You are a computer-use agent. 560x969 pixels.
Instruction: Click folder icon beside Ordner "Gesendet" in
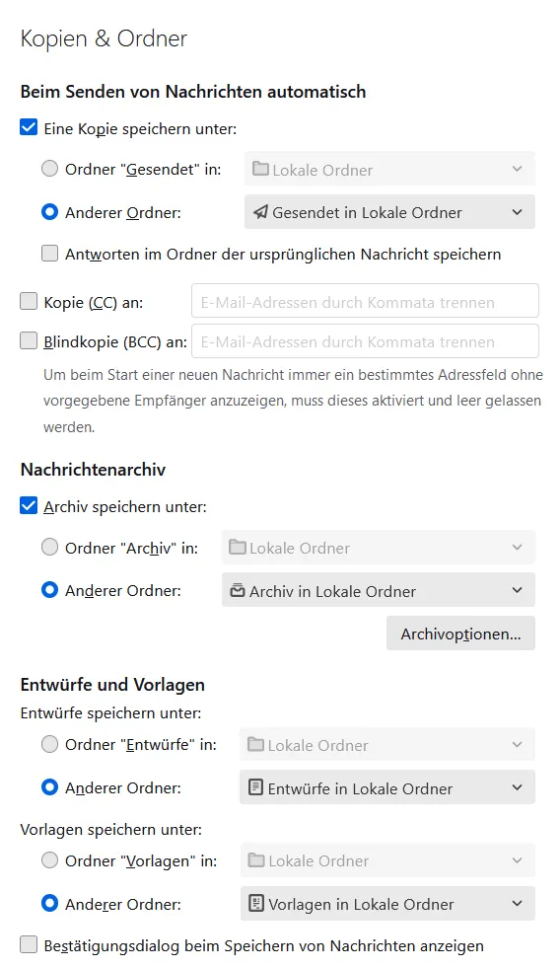point(260,169)
